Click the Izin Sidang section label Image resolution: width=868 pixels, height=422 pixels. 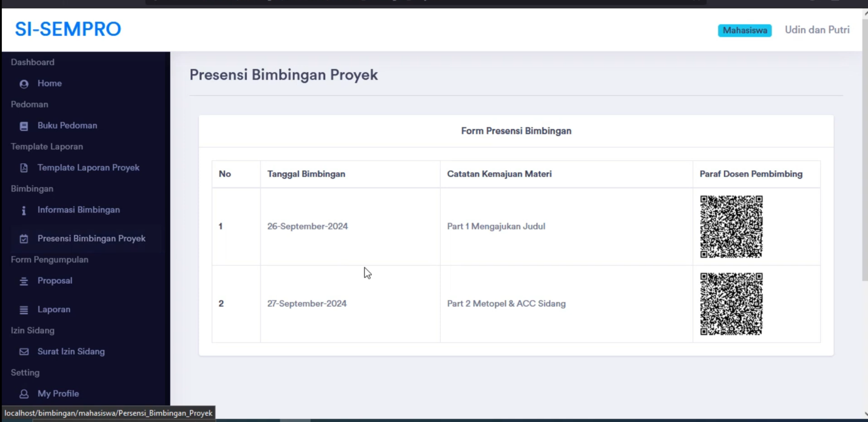click(x=33, y=330)
